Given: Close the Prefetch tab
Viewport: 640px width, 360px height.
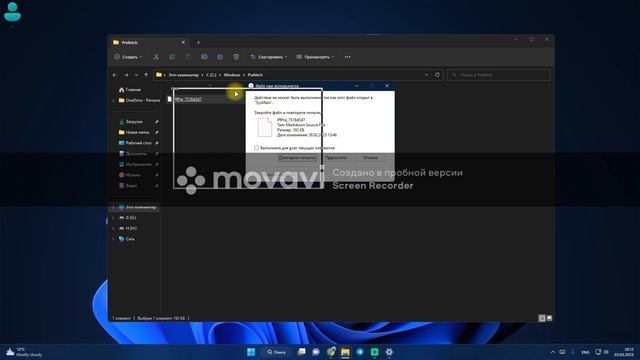Looking at the screenshot, I should click(x=183, y=42).
